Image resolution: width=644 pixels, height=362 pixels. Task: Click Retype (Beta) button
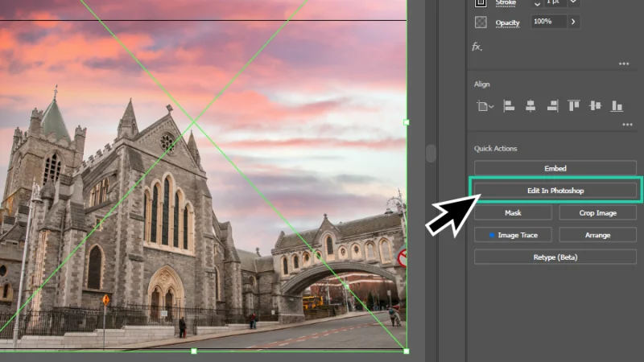(x=555, y=257)
